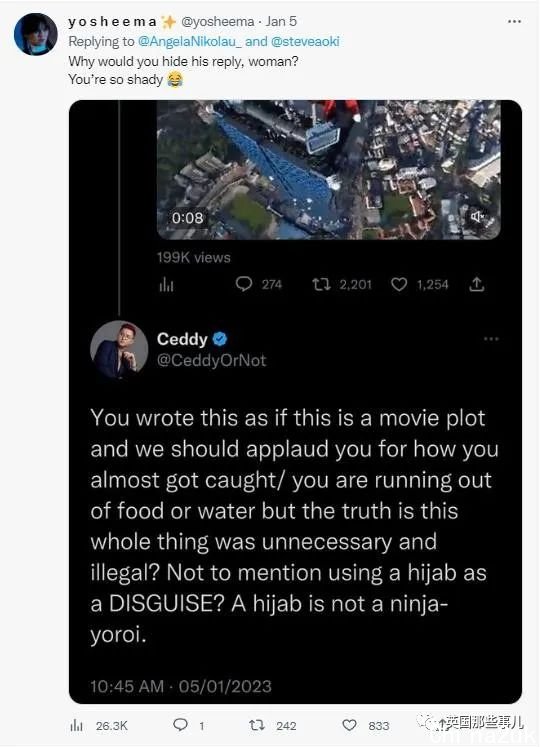This screenshot has height=747, width=541.
Task: Click the @CeddyOrNot handle
Action: [x=211, y=360]
